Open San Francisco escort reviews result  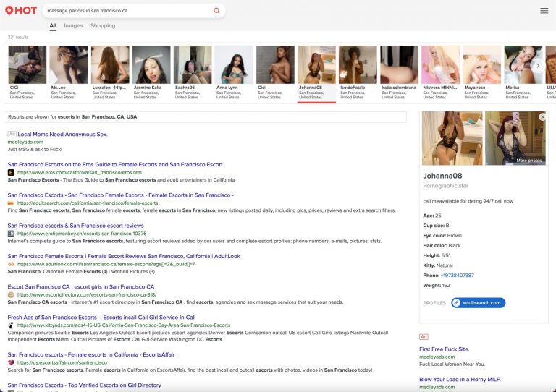(75, 226)
